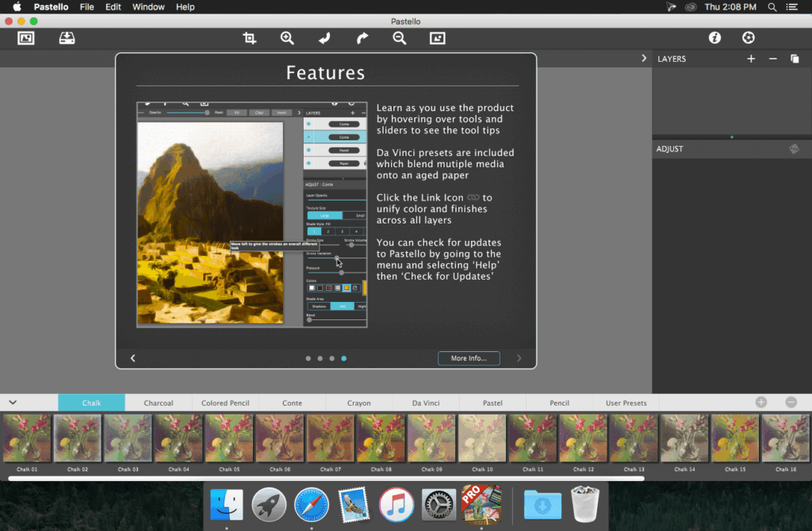The height and width of the screenshot is (531, 812).
Task: Fit image to screen icon
Action: 438,38
